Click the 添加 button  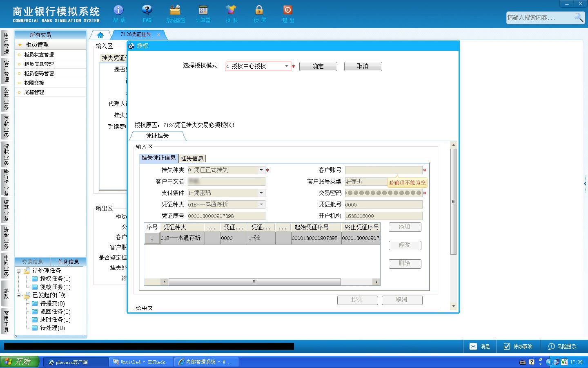(405, 227)
